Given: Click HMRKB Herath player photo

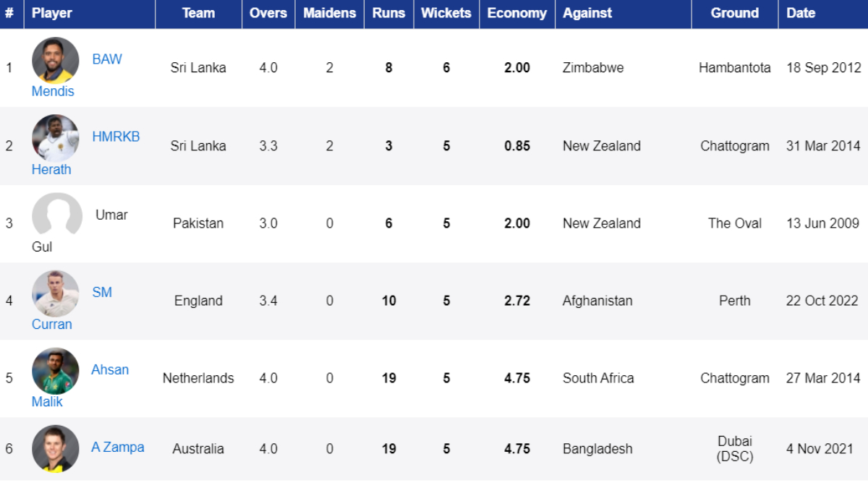Looking at the screenshot, I should coord(56,138).
